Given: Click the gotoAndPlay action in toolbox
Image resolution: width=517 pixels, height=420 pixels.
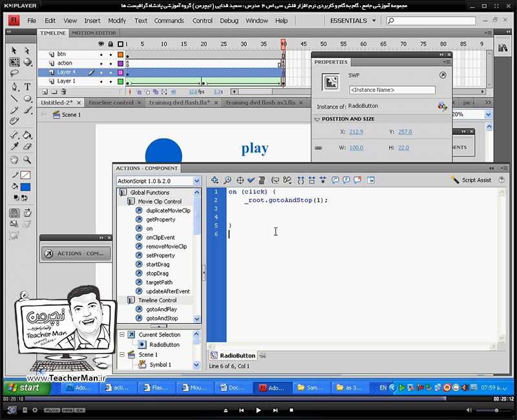Looking at the screenshot, I should [x=162, y=310].
